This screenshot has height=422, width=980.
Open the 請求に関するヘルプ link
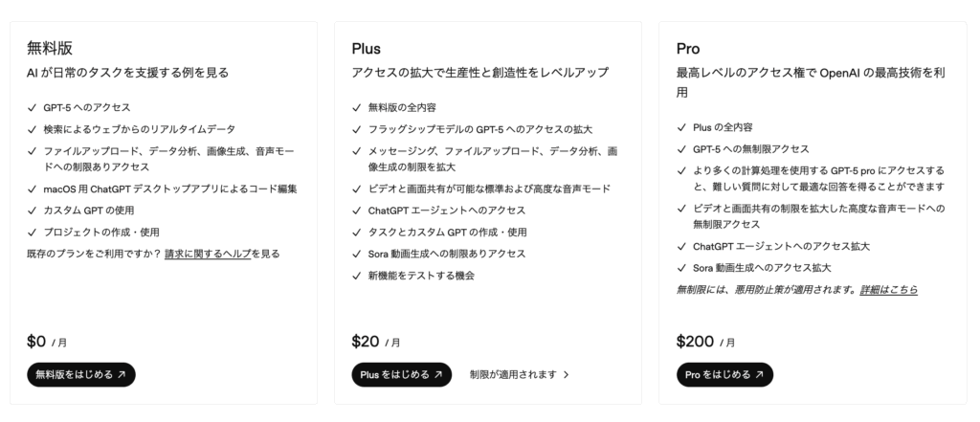[222, 254]
